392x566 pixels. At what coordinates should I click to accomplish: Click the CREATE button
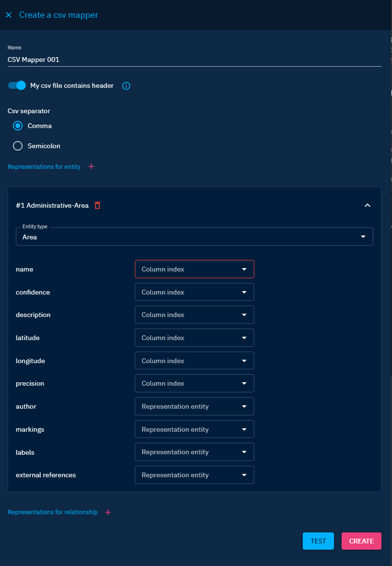click(x=361, y=541)
